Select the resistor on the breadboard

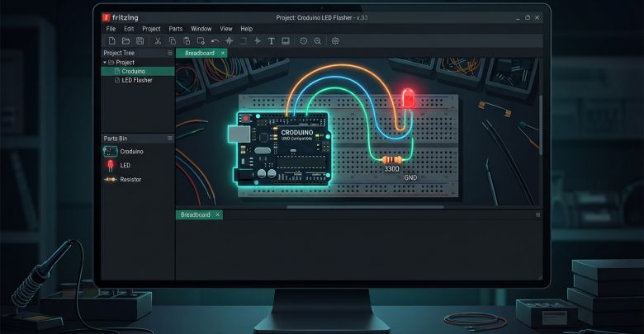pyautogui.click(x=391, y=160)
